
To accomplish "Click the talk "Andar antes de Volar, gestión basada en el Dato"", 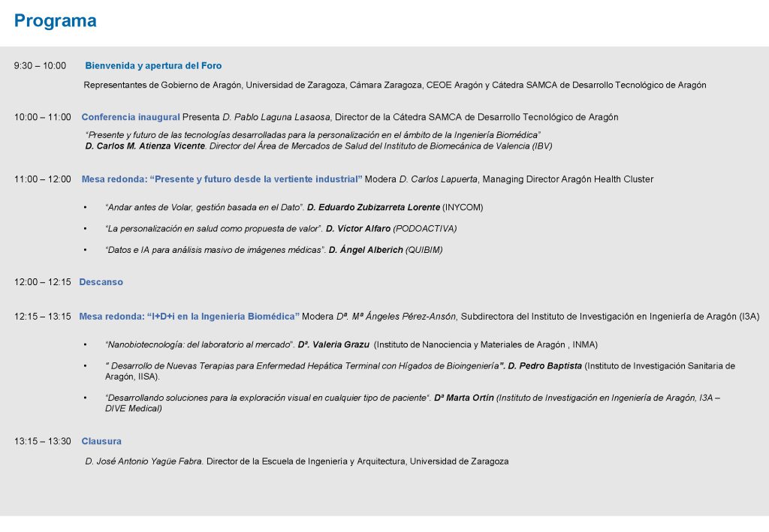I will 204,207.
